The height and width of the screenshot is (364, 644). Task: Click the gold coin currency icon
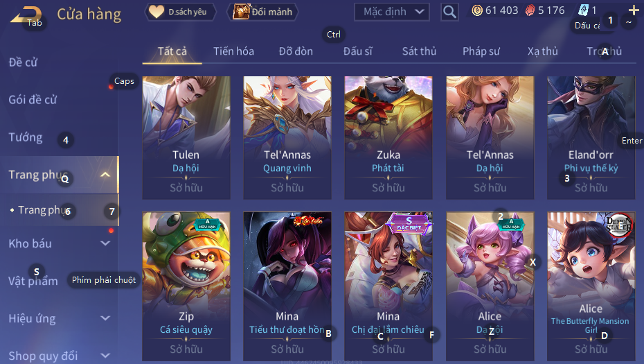(x=477, y=10)
